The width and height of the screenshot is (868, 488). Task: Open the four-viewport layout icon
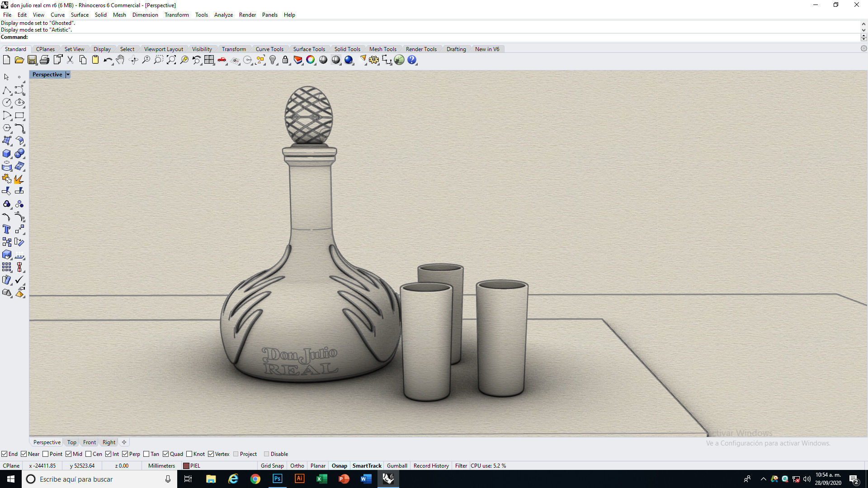coord(209,60)
